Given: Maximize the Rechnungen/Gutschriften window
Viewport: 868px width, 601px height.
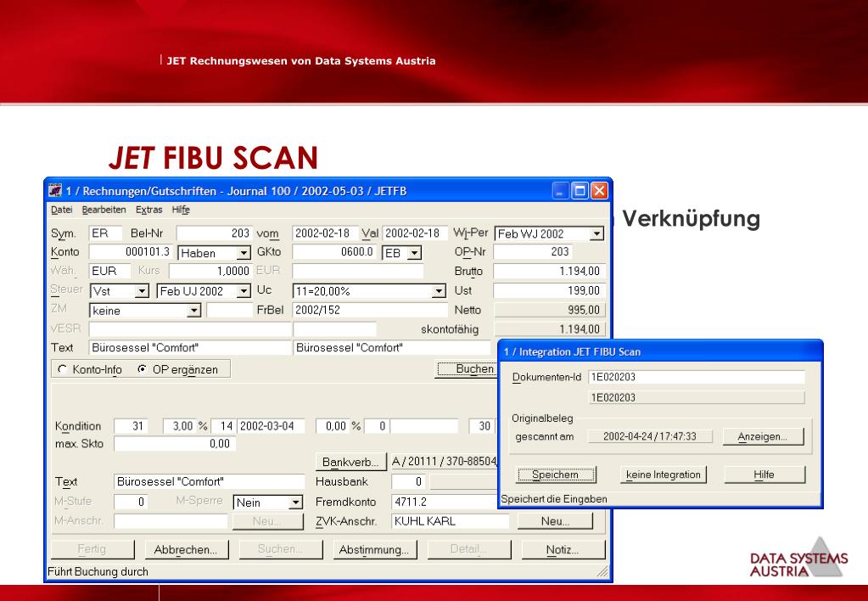Looking at the screenshot, I should point(580,191).
